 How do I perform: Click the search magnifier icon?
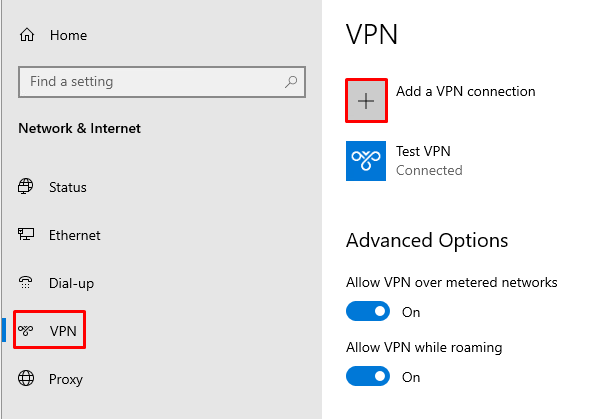point(291,81)
